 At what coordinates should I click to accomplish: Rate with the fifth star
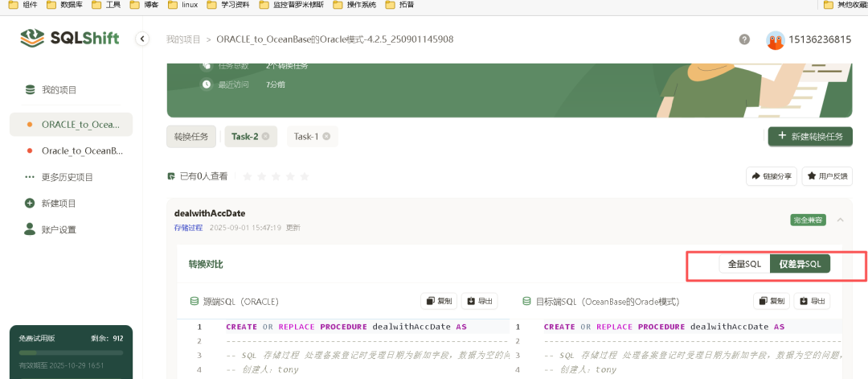coord(304,176)
